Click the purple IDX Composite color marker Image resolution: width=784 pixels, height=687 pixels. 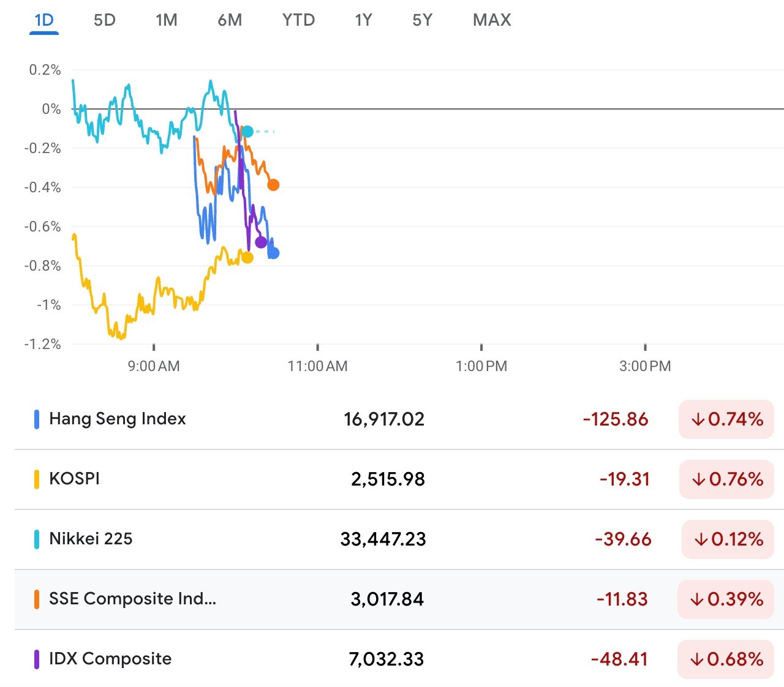pyautogui.click(x=37, y=659)
